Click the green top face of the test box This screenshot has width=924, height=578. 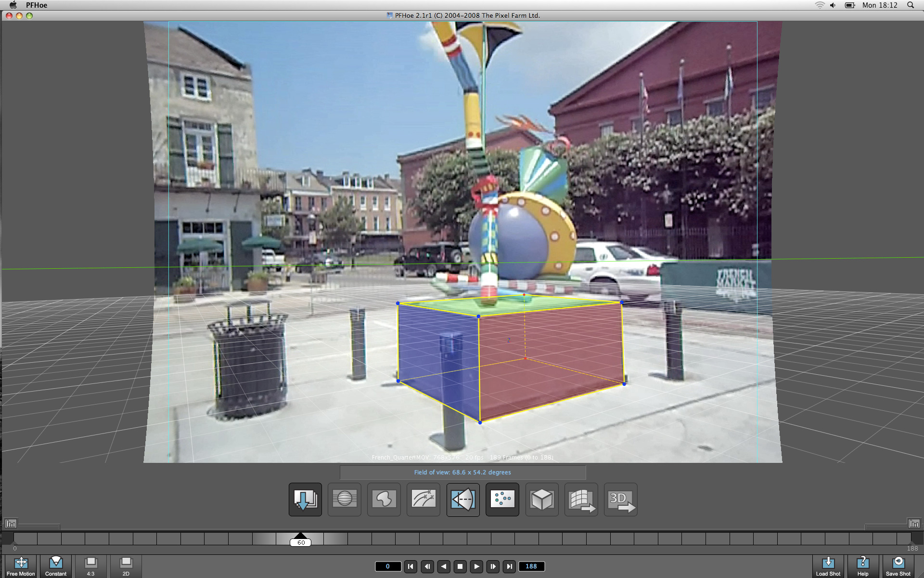coord(510,305)
